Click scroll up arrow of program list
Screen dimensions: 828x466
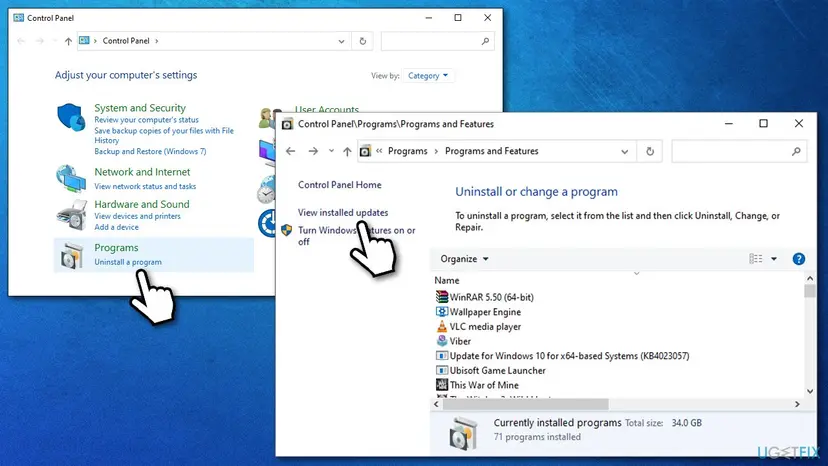[810, 278]
